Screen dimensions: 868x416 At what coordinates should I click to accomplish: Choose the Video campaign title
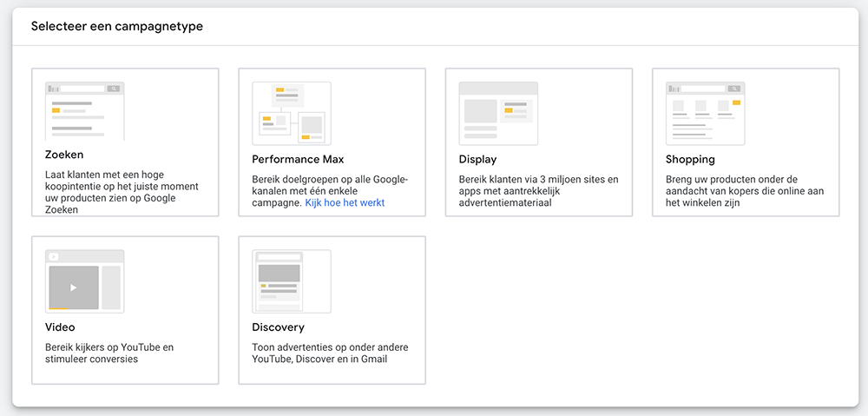pos(60,327)
